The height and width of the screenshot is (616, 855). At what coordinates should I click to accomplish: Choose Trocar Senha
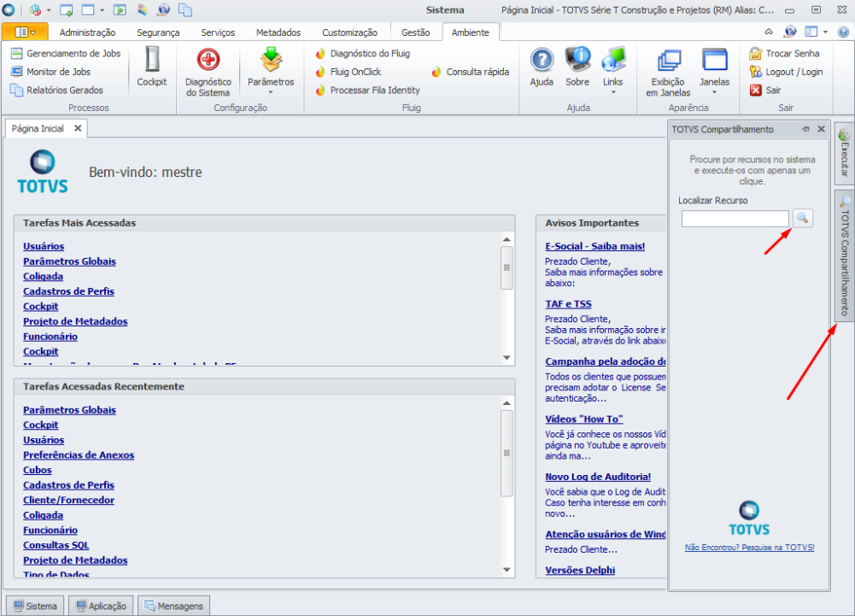point(784,54)
